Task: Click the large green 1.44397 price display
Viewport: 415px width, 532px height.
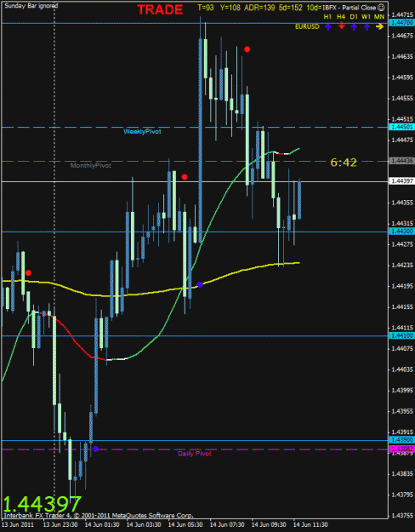Action: point(43,504)
